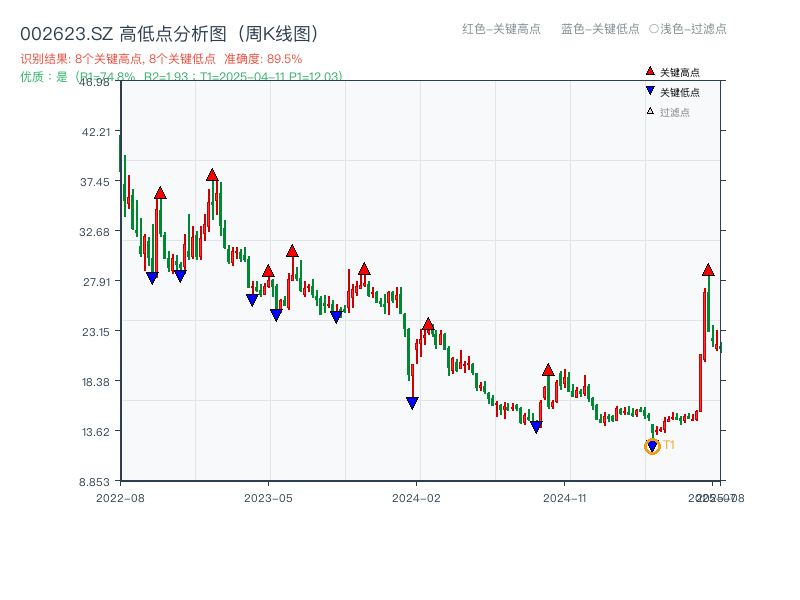
Task: Select the rightmost red triangle above the 2025 rebound
Action: [707, 270]
